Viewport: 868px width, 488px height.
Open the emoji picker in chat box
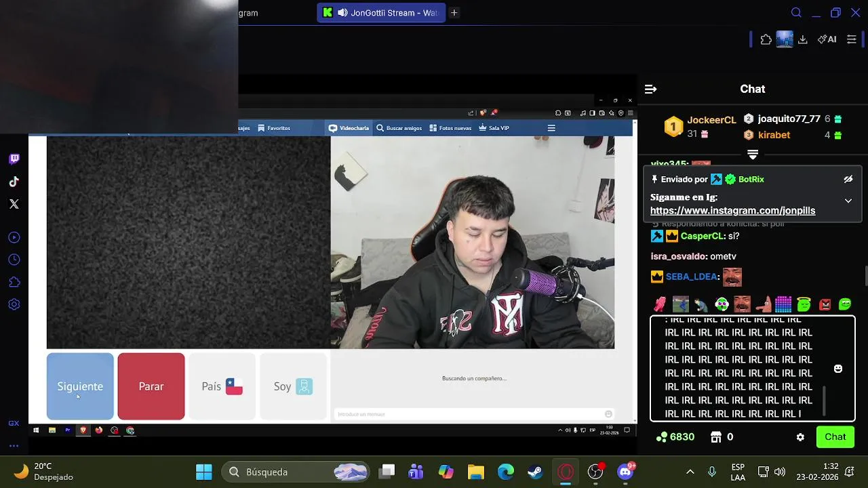[x=838, y=369]
